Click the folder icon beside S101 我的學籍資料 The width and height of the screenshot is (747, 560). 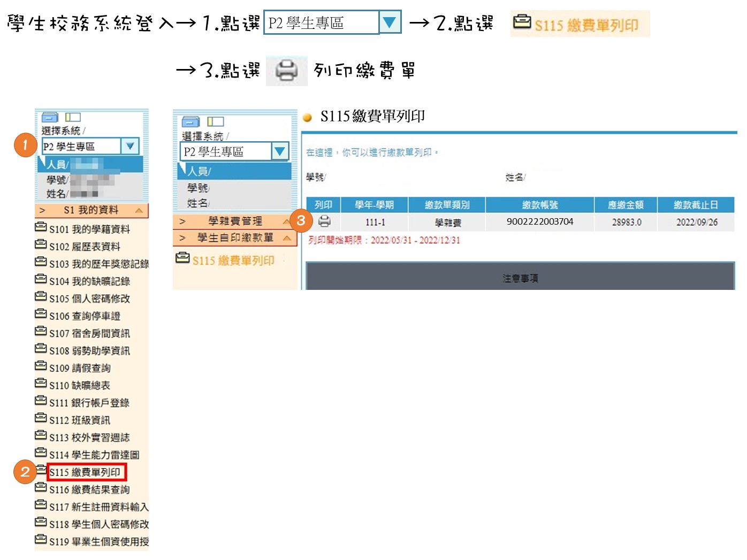pos(41,227)
